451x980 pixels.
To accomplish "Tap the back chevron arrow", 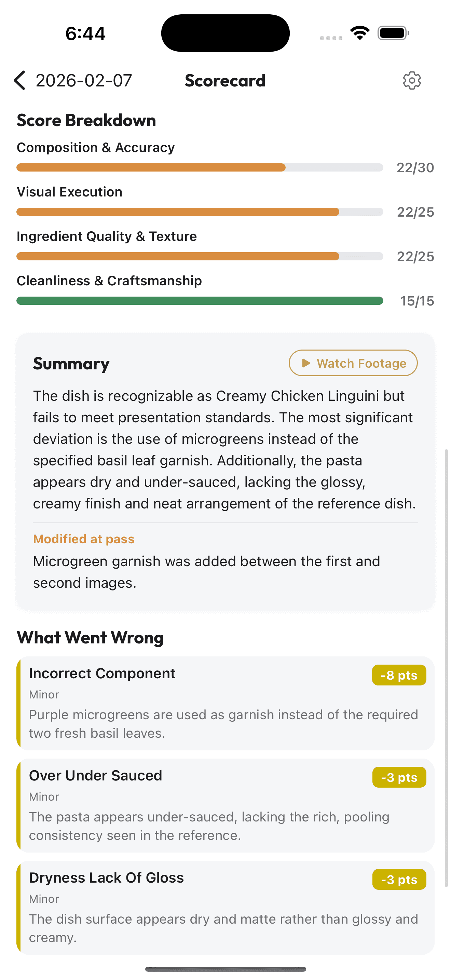I will click(19, 80).
